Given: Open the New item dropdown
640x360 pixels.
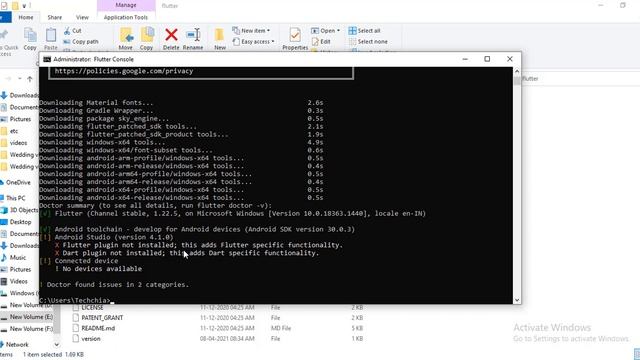Looking at the screenshot, I should pyautogui.click(x=251, y=31).
